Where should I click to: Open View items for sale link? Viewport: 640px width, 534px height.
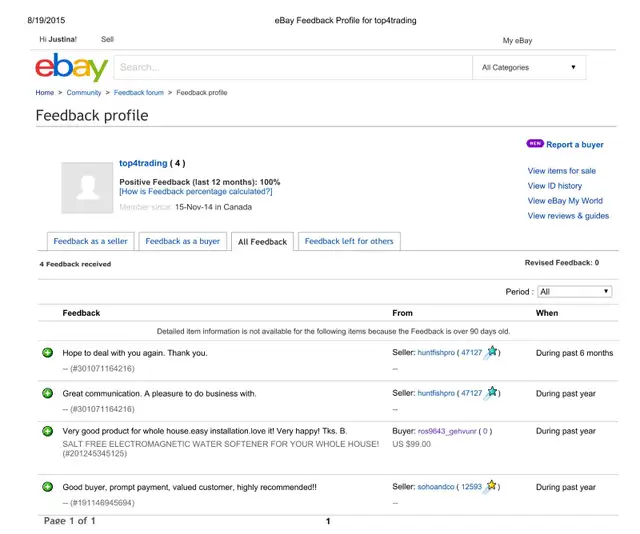point(561,171)
